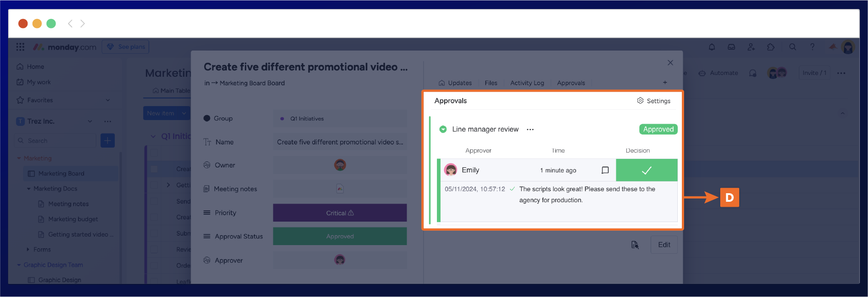Click the See plans button
This screenshot has height=297, width=868.
[126, 47]
